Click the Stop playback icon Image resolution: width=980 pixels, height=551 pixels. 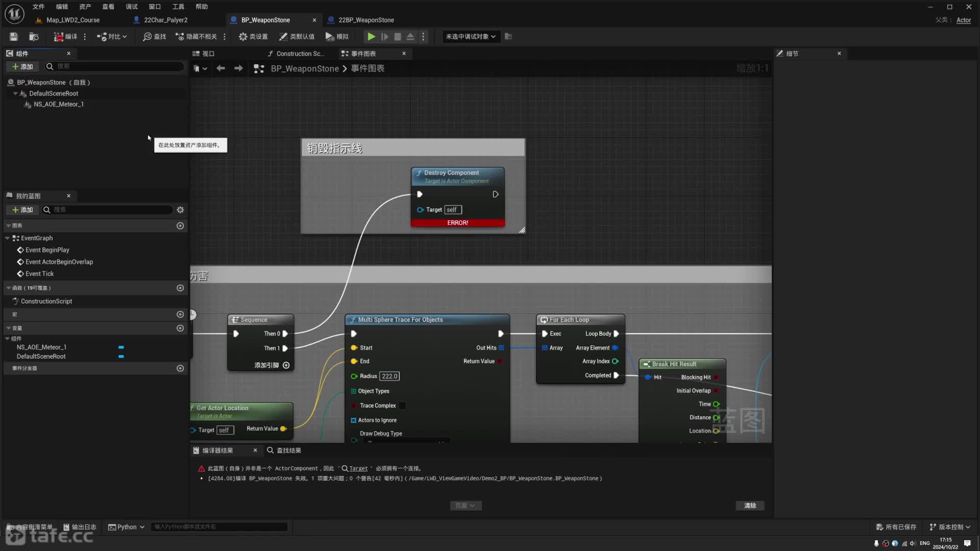pyautogui.click(x=398, y=37)
